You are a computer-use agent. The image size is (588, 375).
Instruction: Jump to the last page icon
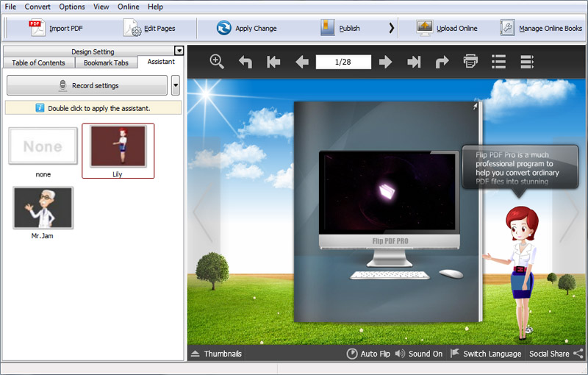[414, 63]
